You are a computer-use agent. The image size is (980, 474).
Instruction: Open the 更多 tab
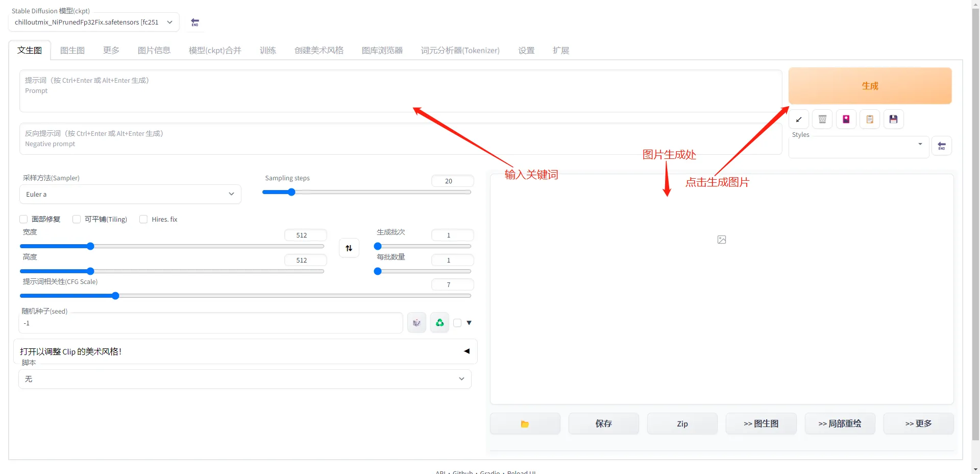coord(111,50)
